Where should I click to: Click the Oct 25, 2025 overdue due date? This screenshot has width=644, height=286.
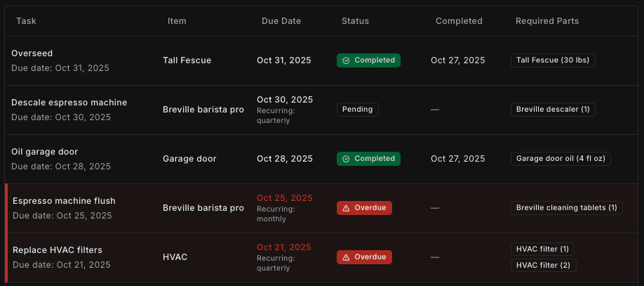tap(285, 198)
